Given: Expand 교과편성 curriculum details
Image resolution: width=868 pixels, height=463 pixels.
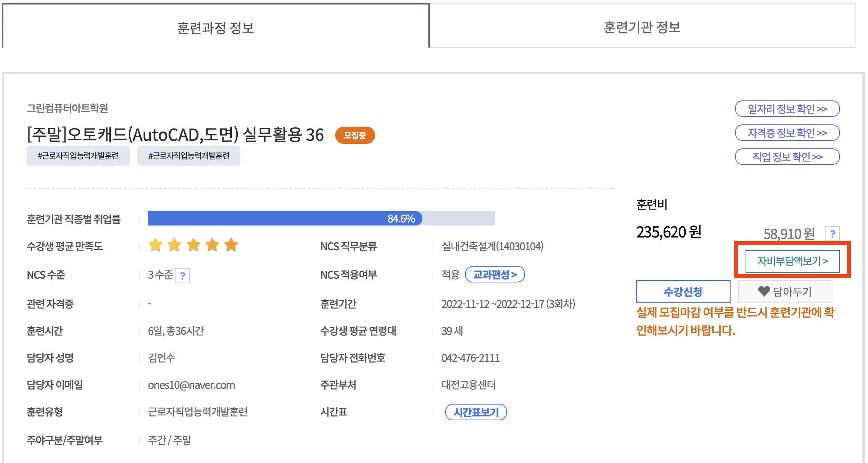Looking at the screenshot, I should tap(495, 275).
